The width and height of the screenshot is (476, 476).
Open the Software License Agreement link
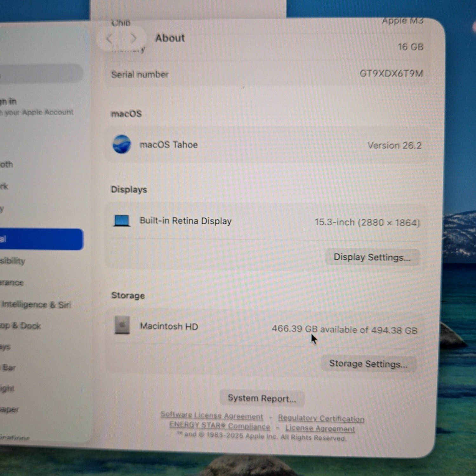[x=212, y=415]
